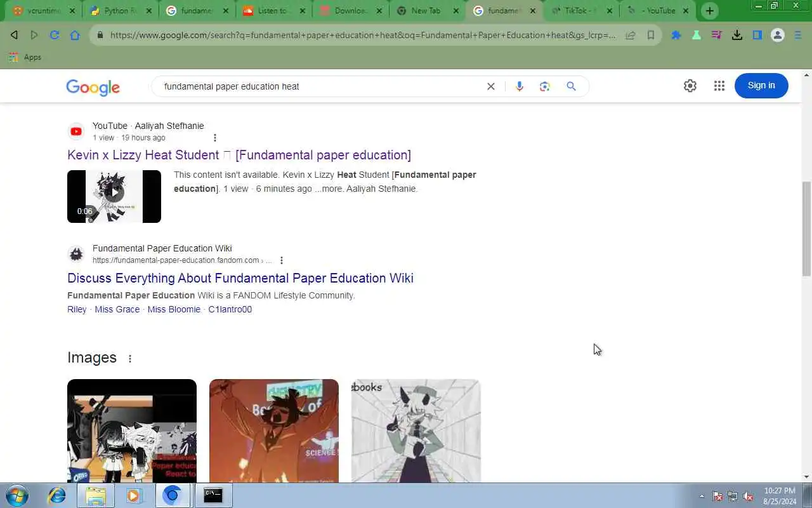Launch Internet Explorer from the taskbar
This screenshot has height=508, width=812.
[57, 495]
